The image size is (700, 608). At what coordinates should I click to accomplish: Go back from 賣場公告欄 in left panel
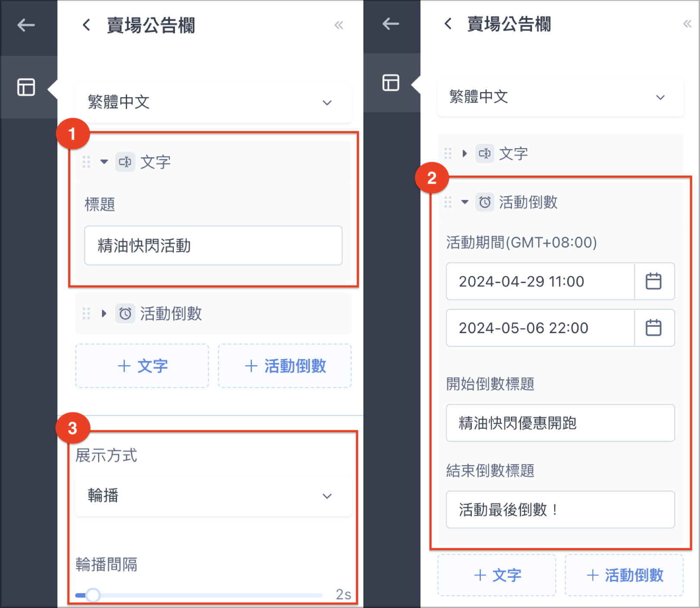pos(86,25)
